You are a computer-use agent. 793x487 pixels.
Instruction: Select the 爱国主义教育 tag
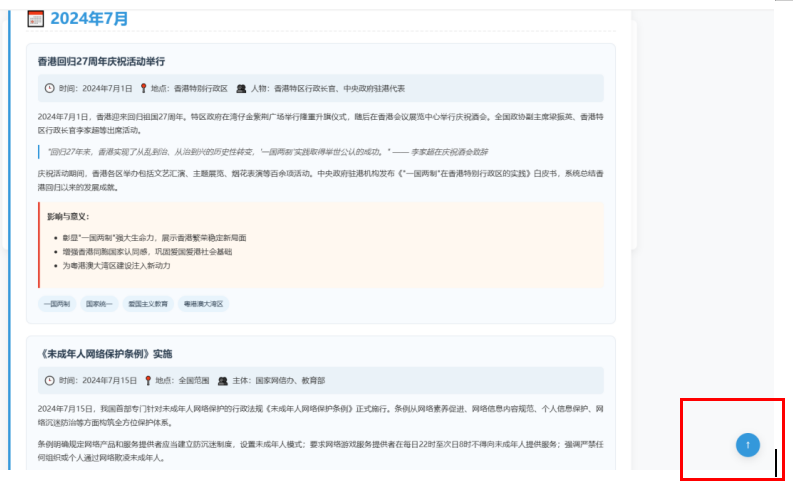click(148, 304)
